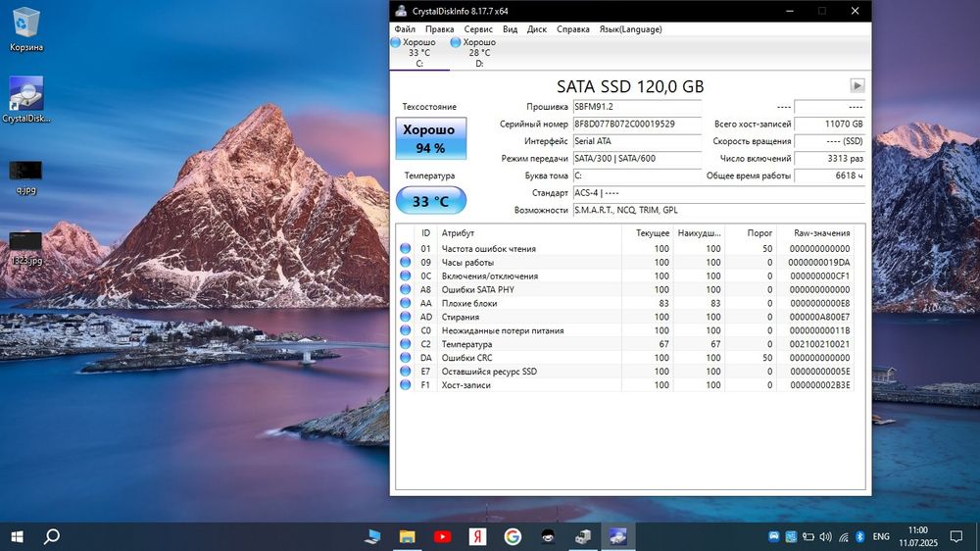Click the Хорошо 94 % health status button

(x=430, y=138)
